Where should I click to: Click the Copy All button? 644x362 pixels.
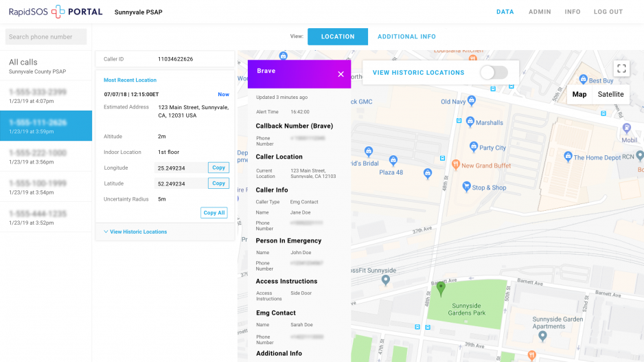[214, 213]
